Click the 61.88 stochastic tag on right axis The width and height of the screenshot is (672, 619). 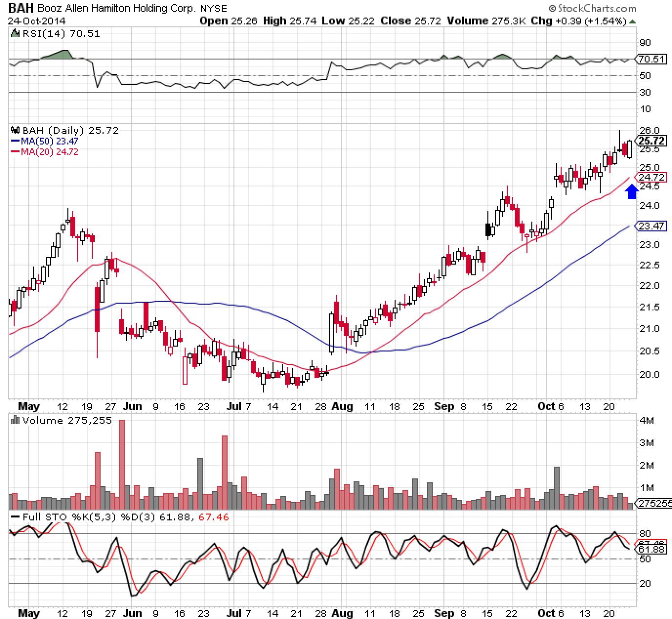click(x=651, y=549)
